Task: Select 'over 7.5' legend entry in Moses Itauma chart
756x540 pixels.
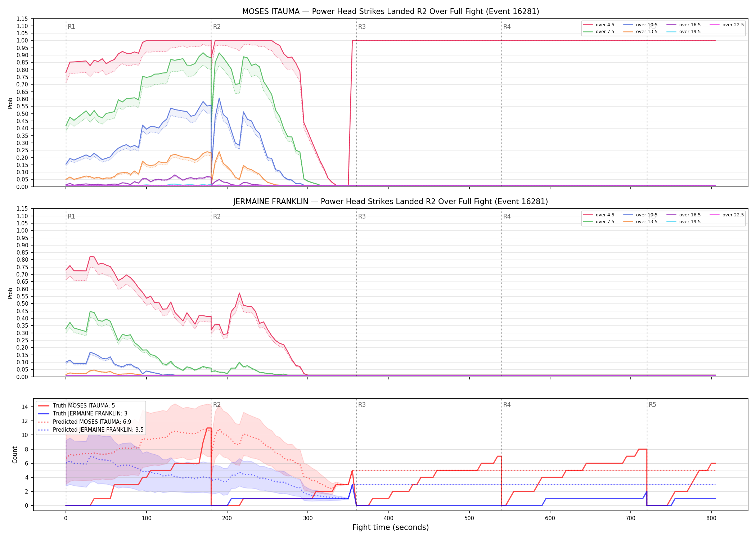Action: [x=599, y=32]
